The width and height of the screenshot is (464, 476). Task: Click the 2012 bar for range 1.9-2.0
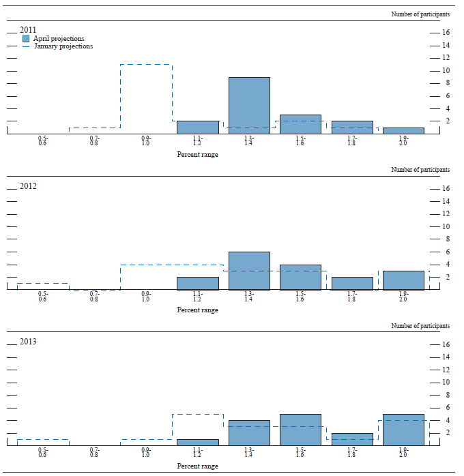pos(403,280)
